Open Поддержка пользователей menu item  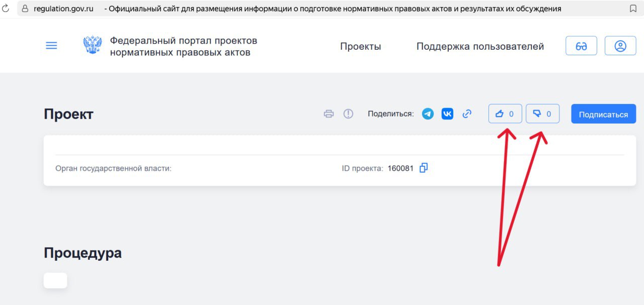(x=480, y=47)
